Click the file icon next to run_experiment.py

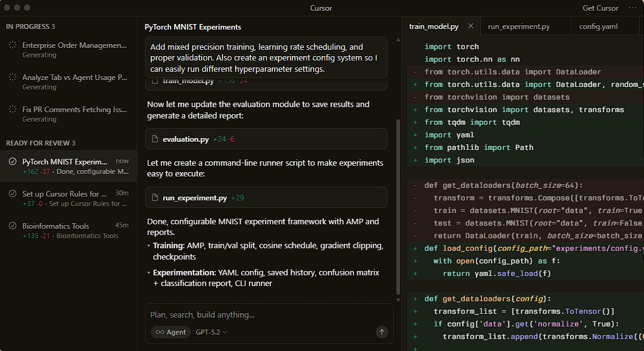click(x=155, y=198)
